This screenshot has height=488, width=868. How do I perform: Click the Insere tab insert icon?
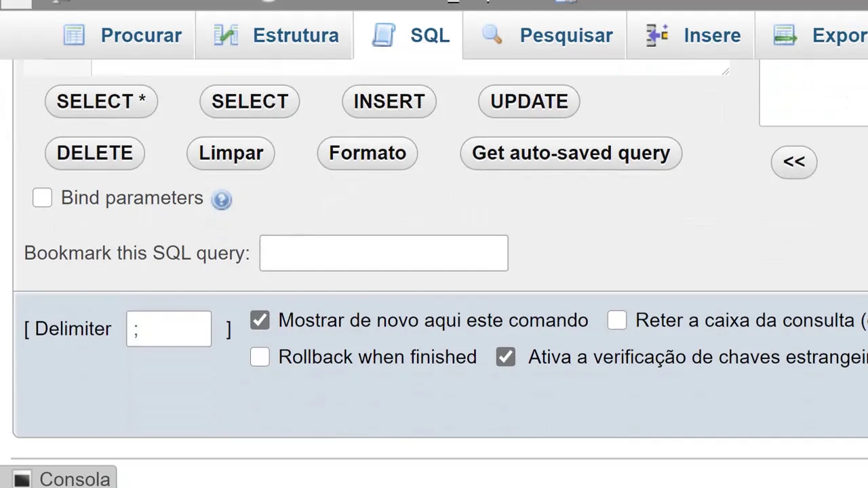pyautogui.click(x=657, y=35)
